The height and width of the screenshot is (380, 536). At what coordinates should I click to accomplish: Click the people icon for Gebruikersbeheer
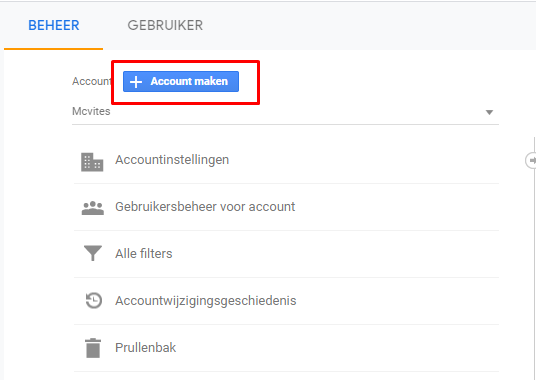[93, 208]
